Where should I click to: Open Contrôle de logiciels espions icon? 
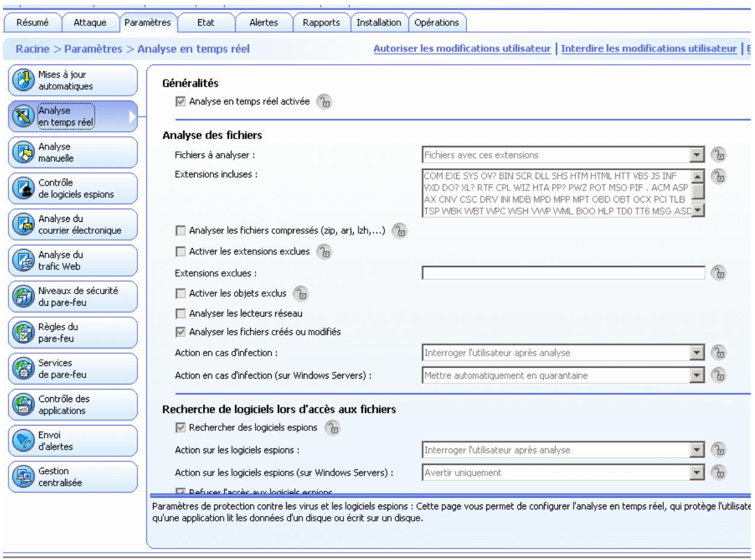(x=23, y=189)
